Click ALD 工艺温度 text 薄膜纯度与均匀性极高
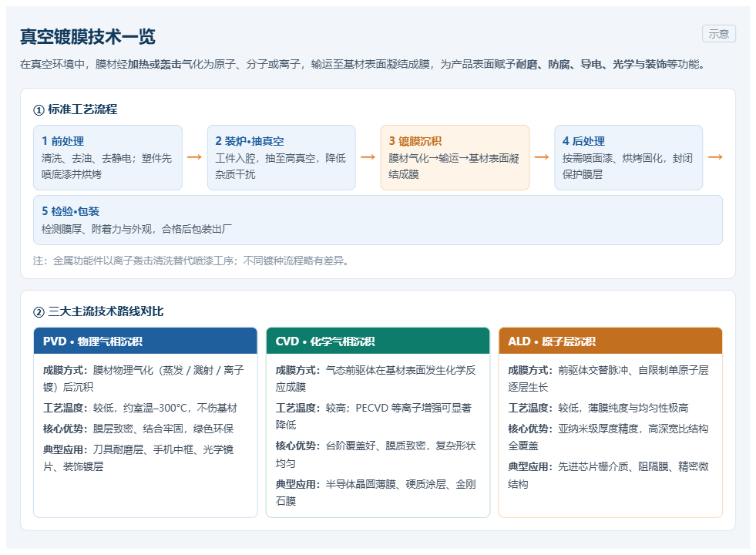This screenshot has height=555, width=756. click(x=598, y=408)
